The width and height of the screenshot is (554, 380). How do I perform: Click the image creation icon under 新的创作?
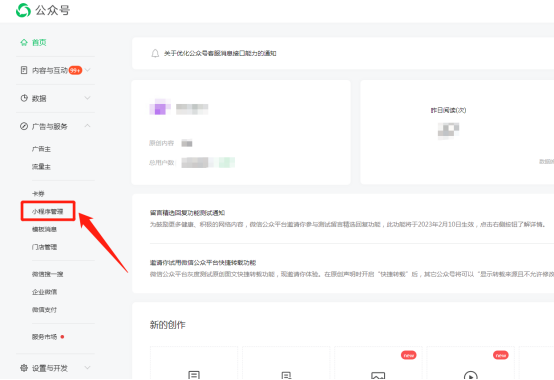click(x=378, y=375)
